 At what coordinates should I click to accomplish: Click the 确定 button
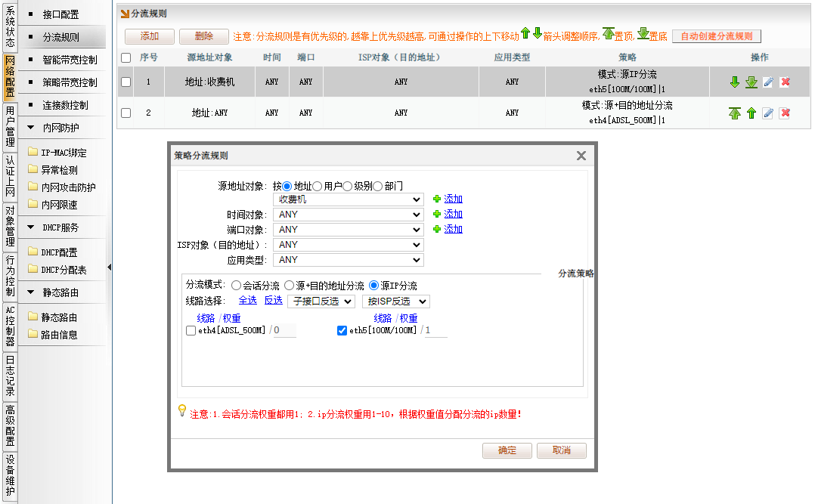pos(507,450)
